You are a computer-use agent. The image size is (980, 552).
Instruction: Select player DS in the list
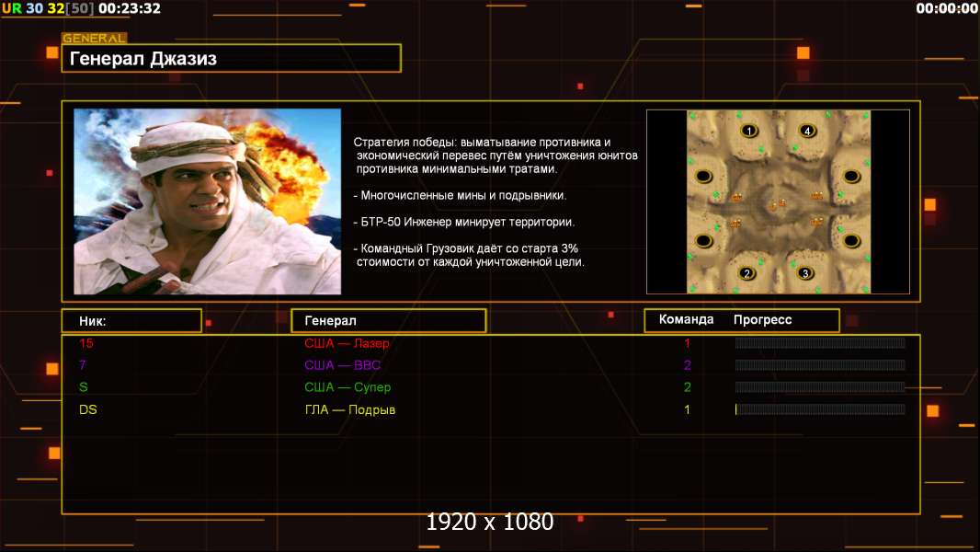[x=88, y=409]
